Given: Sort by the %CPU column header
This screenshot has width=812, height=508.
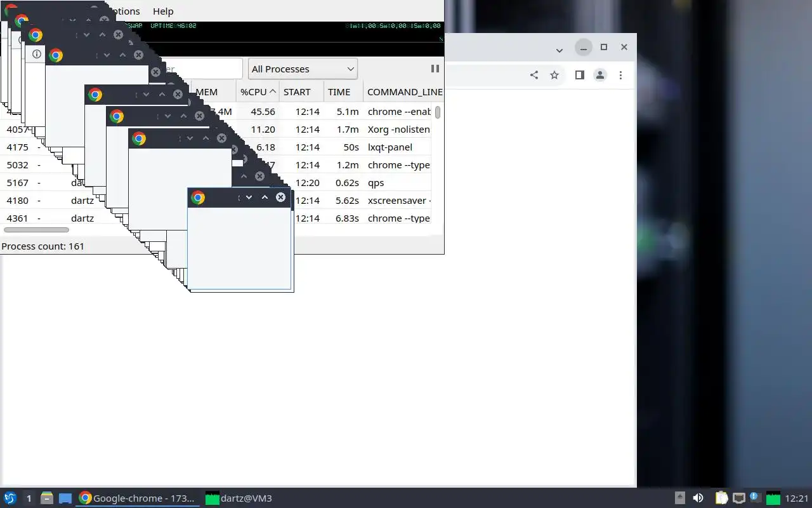Looking at the screenshot, I should 258,92.
